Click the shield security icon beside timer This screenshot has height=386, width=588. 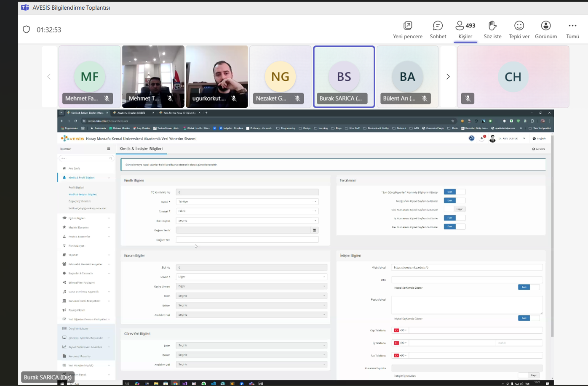pyautogui.click(x=27, y=29)
